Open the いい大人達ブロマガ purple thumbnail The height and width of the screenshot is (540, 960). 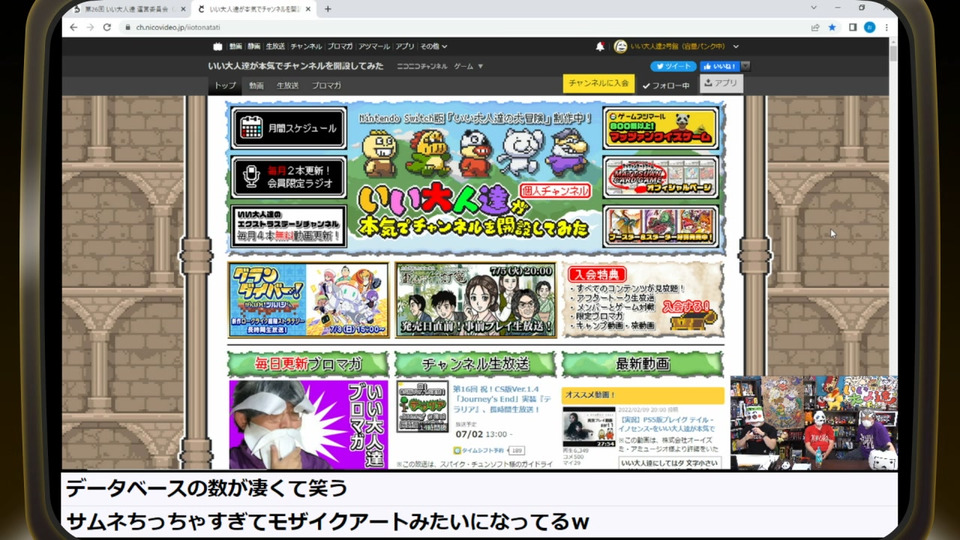pos(308,424)
